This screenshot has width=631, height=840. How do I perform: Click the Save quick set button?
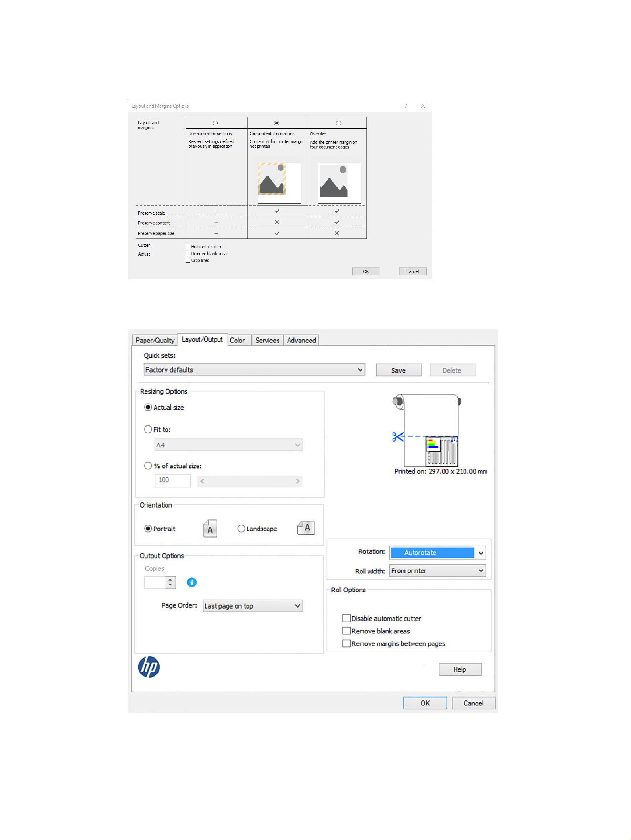point(399,370)
